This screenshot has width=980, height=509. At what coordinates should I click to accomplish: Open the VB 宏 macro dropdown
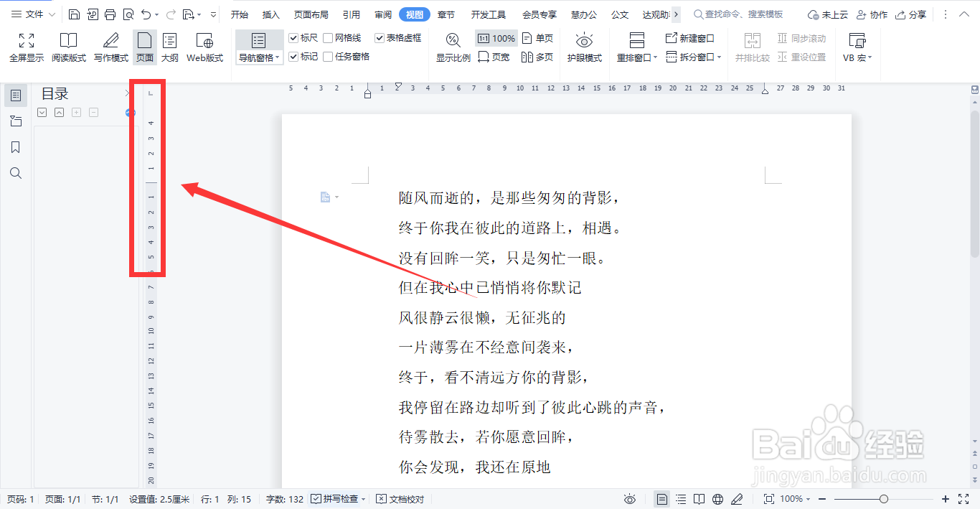pyautogui.click(x=857, y=58)
